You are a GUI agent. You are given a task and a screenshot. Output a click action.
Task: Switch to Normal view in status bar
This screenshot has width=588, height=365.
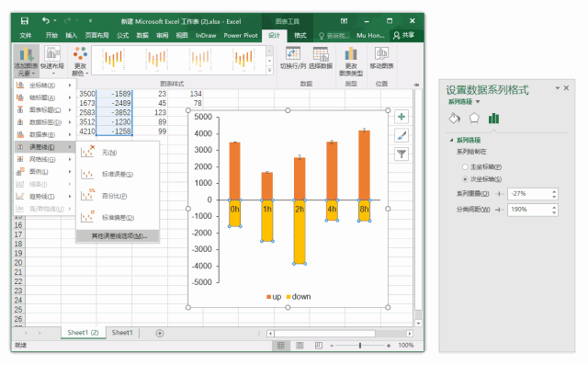(x=281, y=345)
